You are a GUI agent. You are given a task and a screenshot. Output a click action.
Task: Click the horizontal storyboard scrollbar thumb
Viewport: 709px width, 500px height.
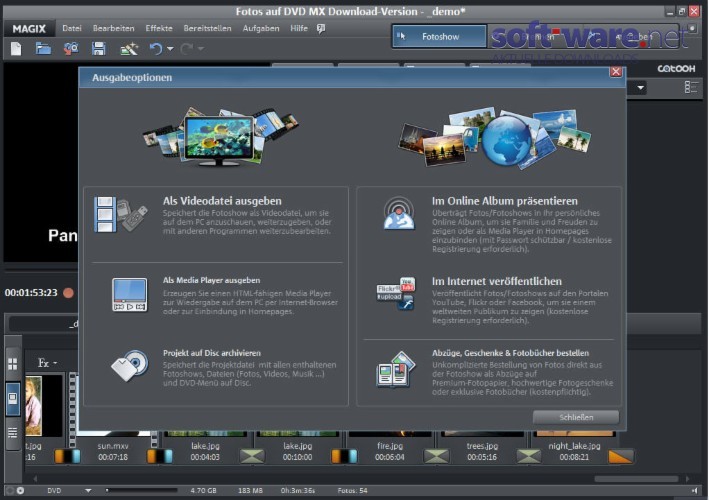coord(636,479)
